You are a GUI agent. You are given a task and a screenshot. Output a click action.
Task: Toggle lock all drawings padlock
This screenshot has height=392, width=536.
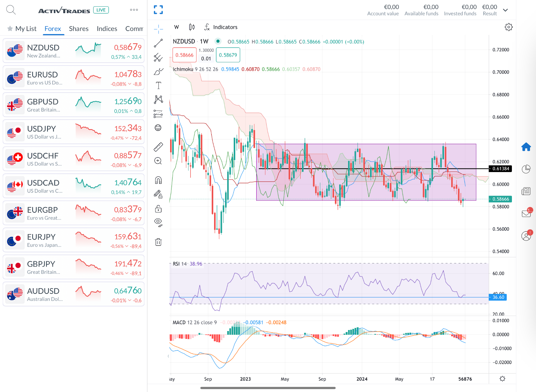point(158,209)
